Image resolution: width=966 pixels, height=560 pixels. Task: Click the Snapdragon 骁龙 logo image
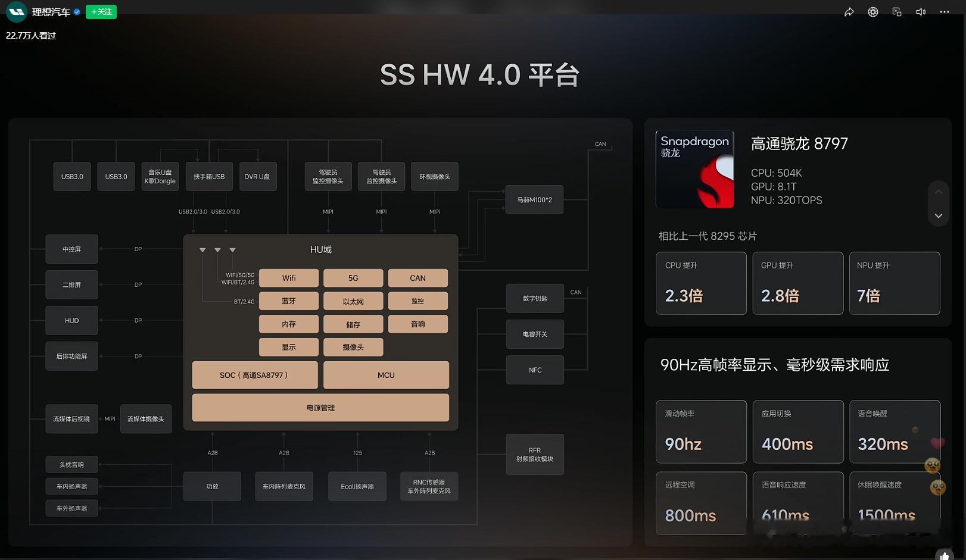[x=695, y=170]
